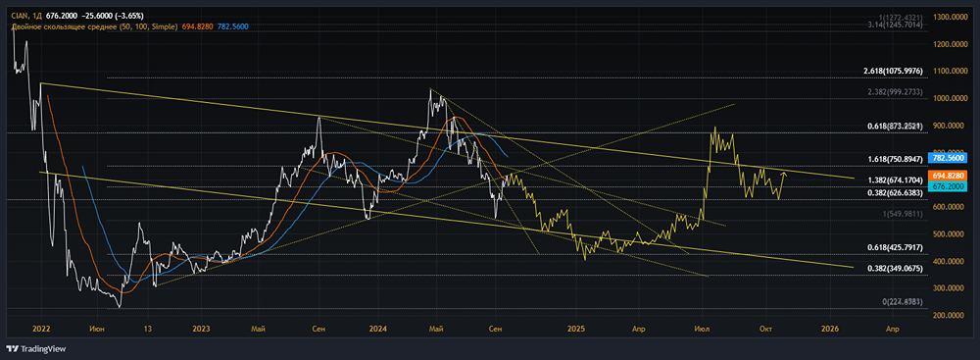Click the TradingView logo
This screenshot has height=360, width=980.
(x=36, y=349)
